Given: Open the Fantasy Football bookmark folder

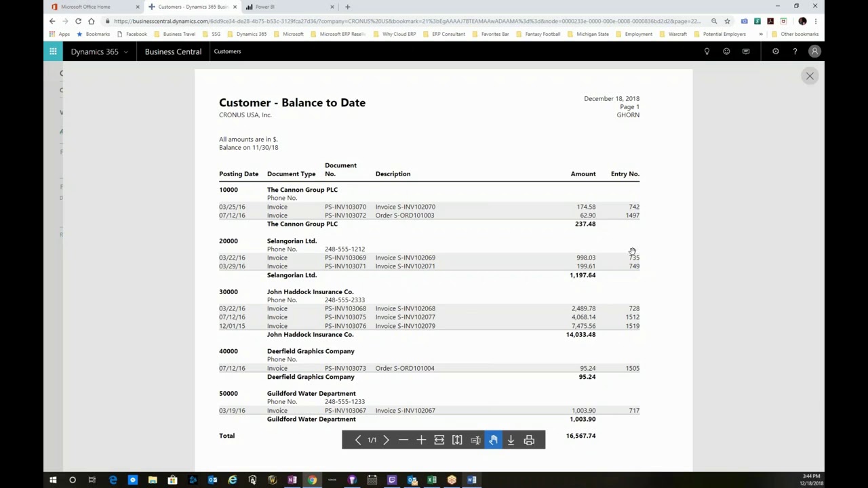Looking at the screenshot, I should click(x=538, y=34).
